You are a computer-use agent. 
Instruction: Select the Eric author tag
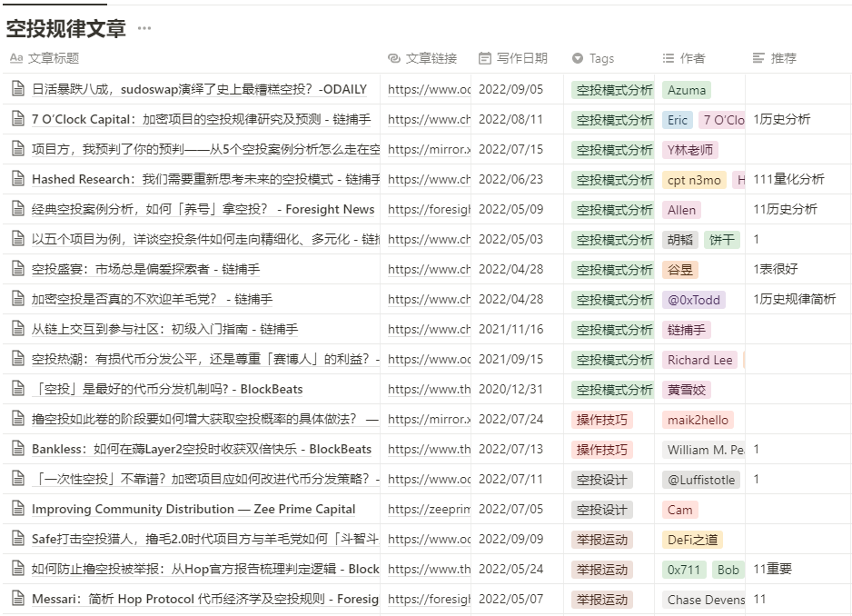click(677, 120)
